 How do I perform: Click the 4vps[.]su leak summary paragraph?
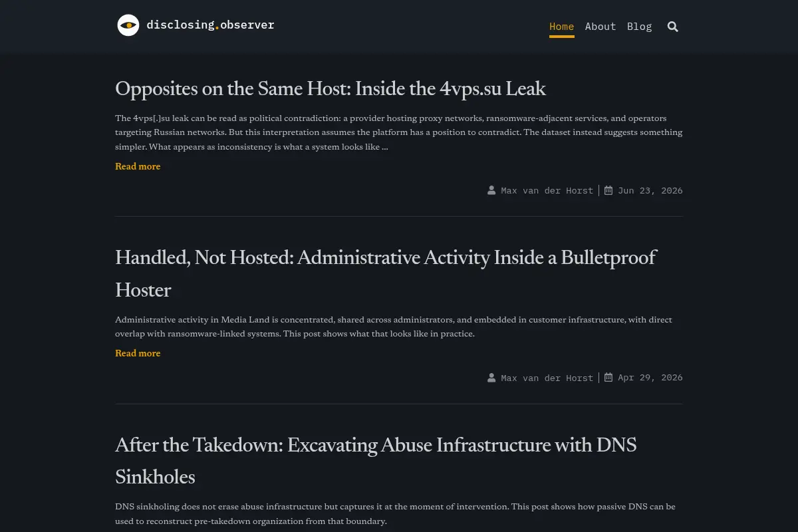[399, 132]
